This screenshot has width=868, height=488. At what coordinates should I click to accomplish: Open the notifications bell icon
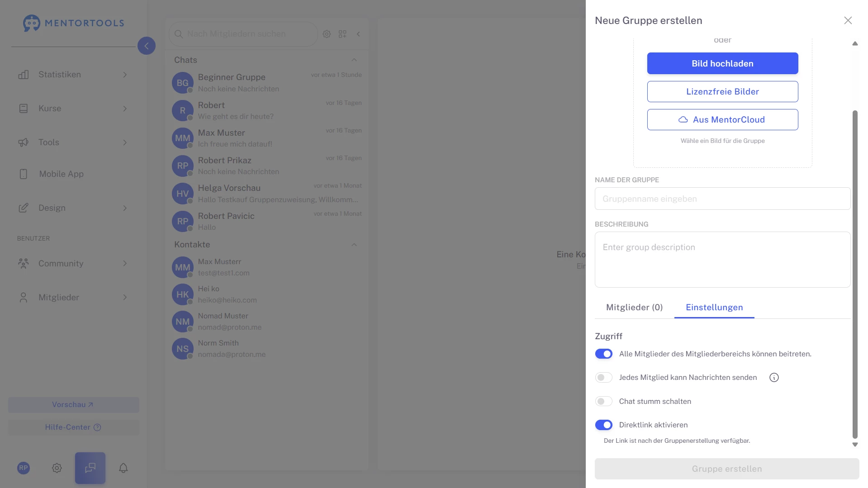coord(123,468)
